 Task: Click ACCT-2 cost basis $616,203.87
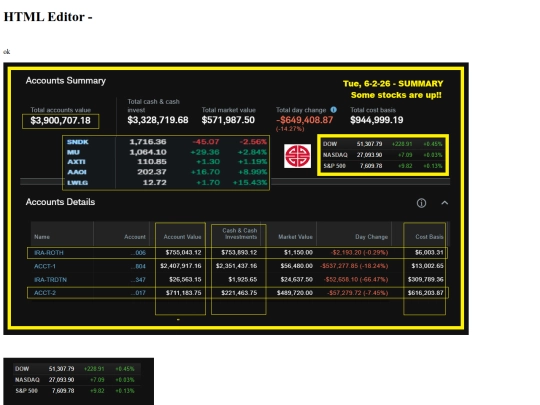coord(426,293)
